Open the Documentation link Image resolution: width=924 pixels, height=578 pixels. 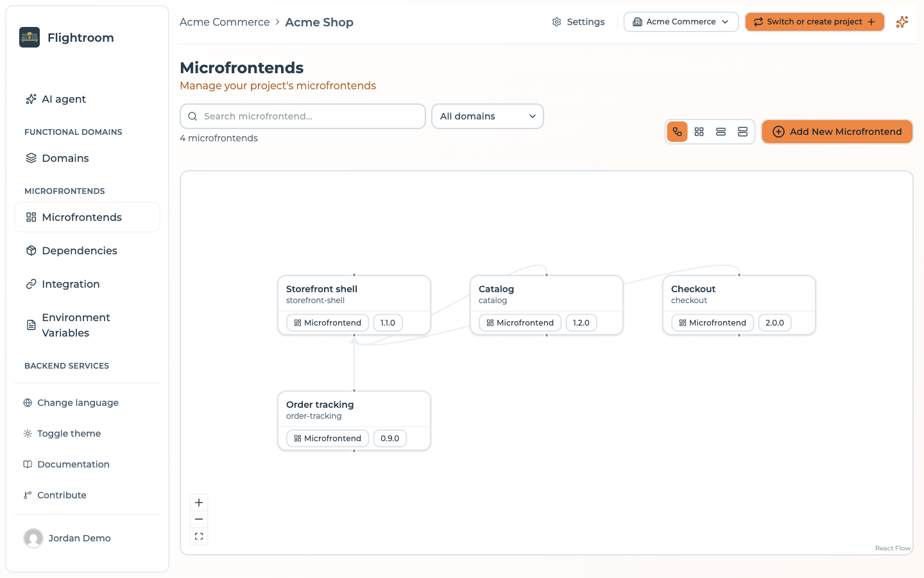(87, 464)
